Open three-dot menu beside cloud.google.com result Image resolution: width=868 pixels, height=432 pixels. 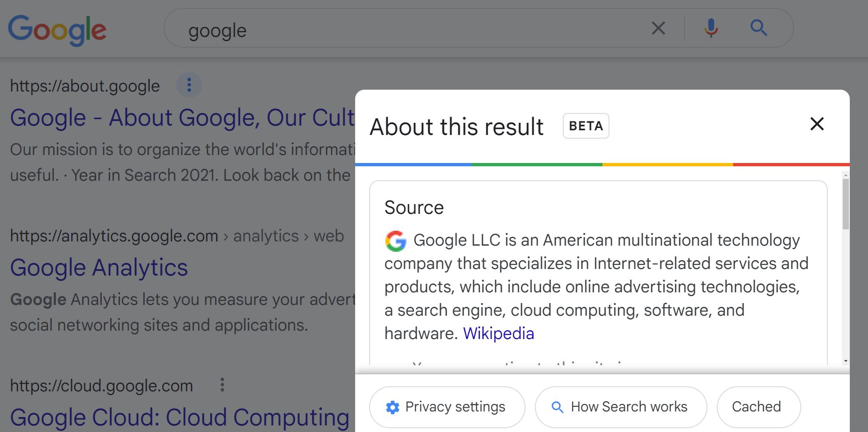(x=222, y=385)
